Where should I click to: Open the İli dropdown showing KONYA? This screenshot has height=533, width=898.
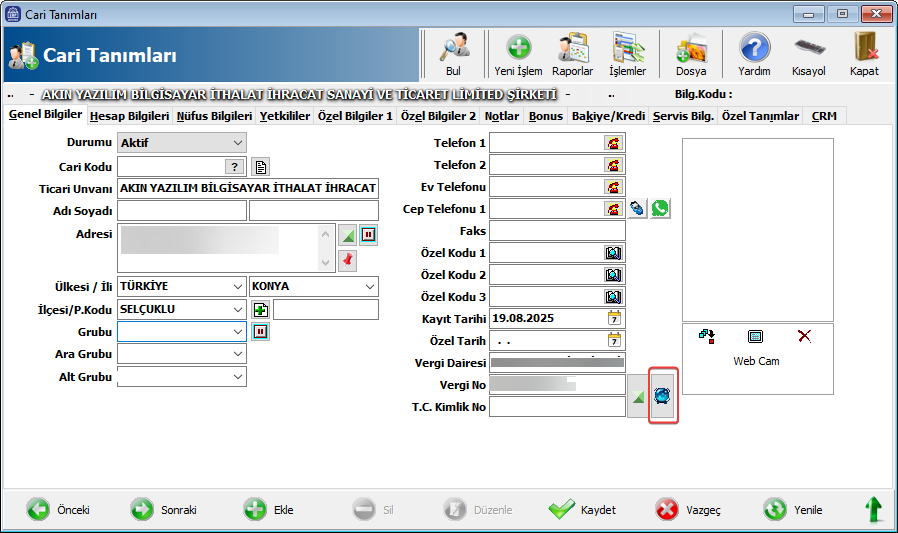coord(314,286)
